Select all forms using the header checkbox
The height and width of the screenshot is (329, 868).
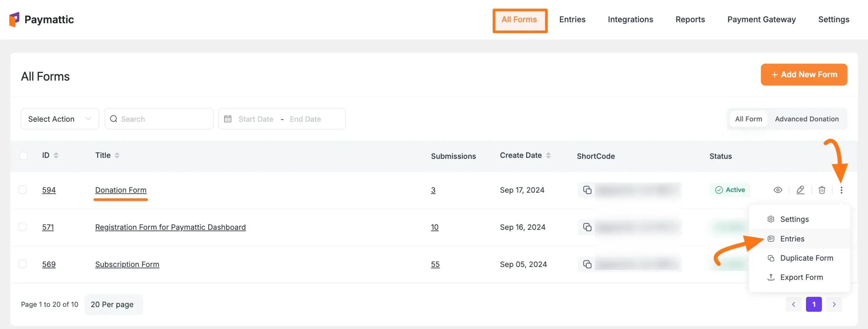pyautogui.click(x=23, y=155)
